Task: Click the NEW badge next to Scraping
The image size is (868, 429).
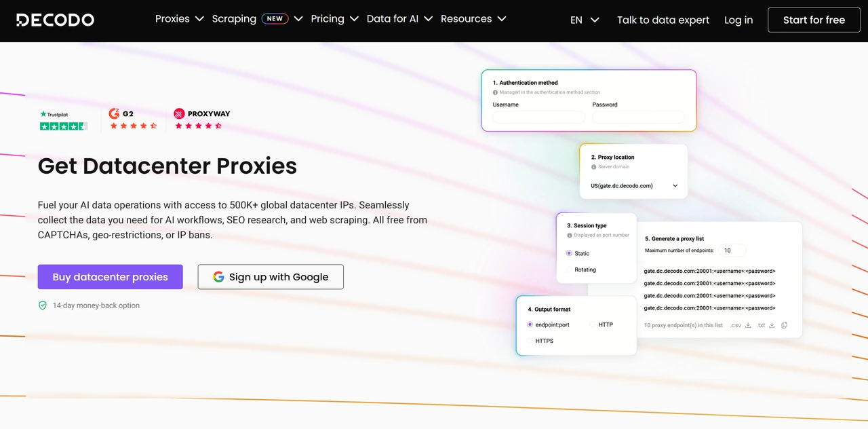Action: [275, 19]
